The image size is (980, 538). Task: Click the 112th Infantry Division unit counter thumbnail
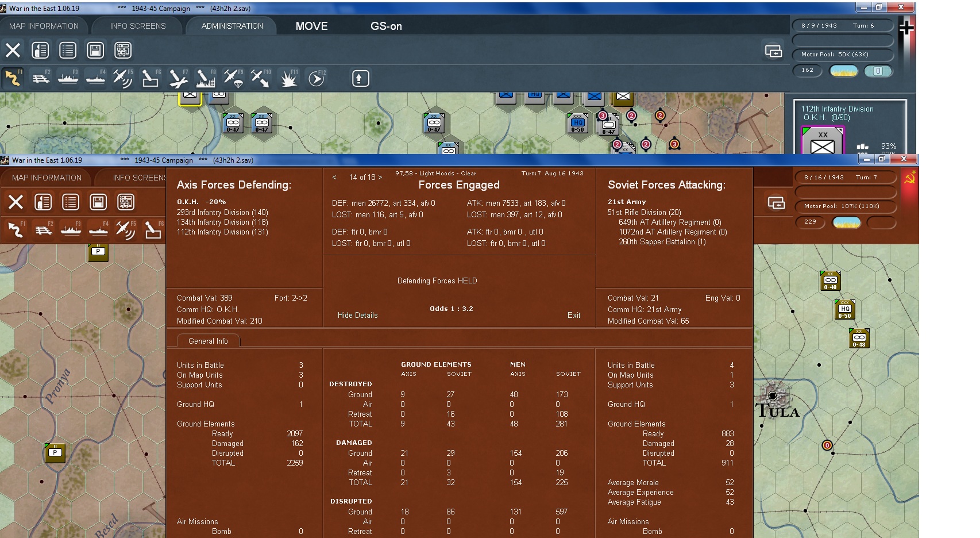823,141
